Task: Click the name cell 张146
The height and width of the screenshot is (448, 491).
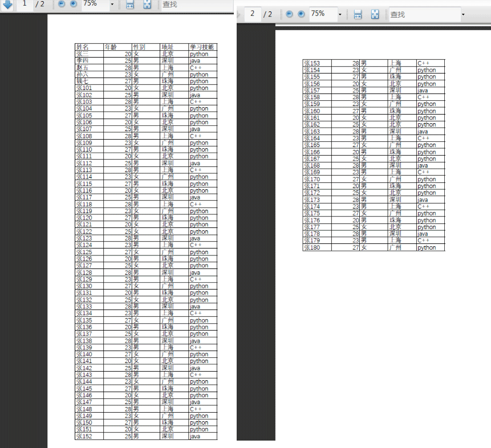Action: point(89,396)
